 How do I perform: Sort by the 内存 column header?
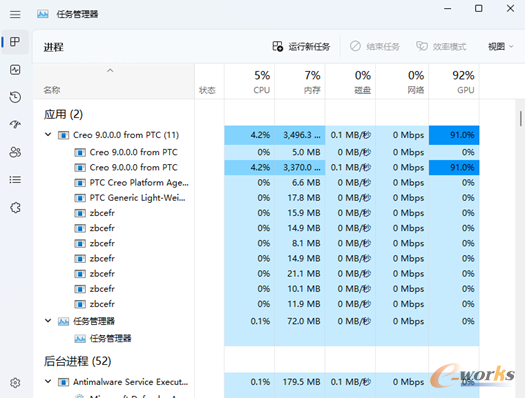(300, 82)
